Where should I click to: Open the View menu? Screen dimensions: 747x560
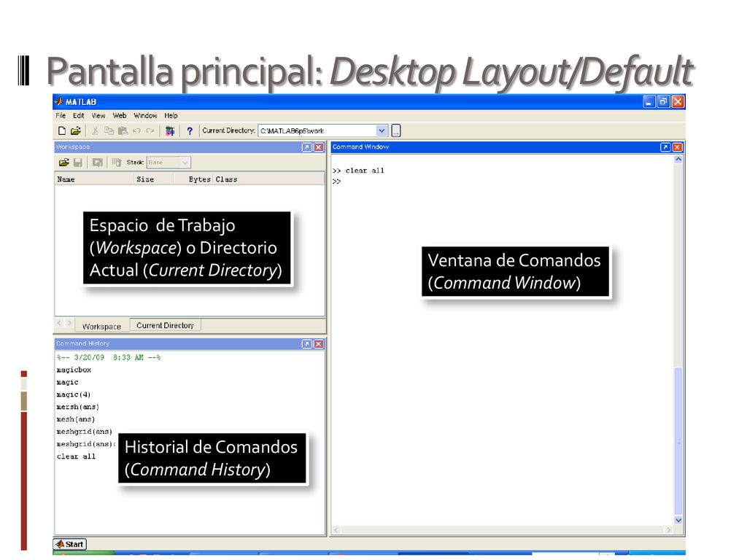(x=98, y=116)
